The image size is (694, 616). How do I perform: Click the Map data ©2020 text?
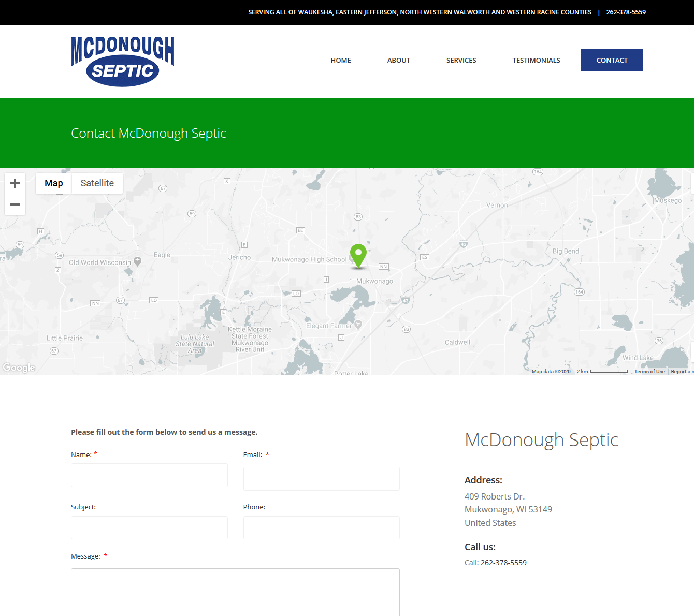point(551,372)
